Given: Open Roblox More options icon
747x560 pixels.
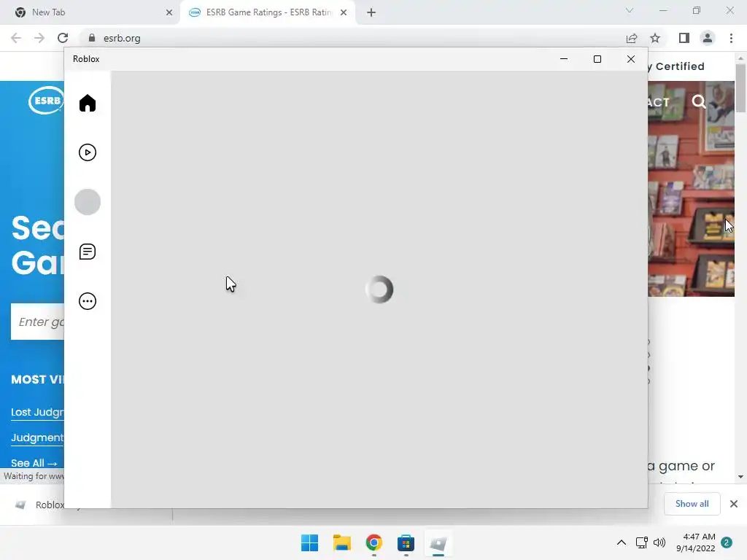Looking at the screenshot, I should coord(88,301).
